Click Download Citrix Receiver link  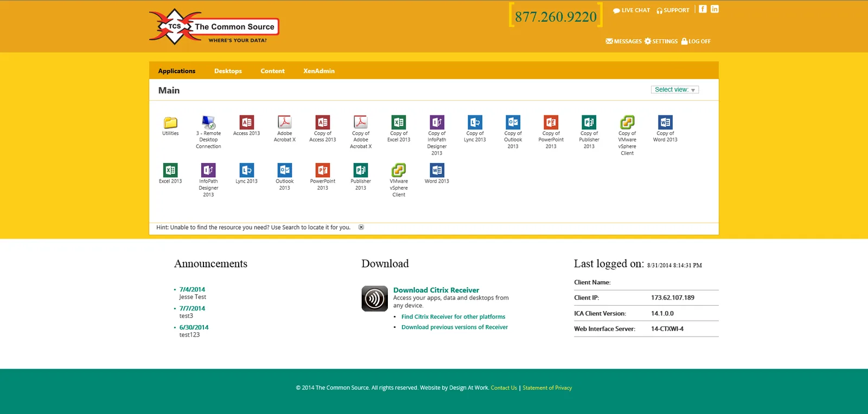(436, 290)
